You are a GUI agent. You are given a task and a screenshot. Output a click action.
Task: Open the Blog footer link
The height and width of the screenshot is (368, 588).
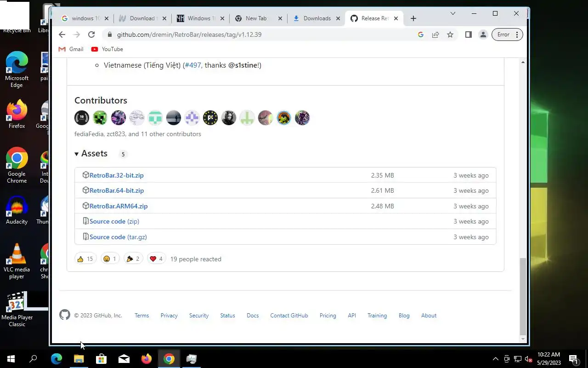[x=404, y=316]
